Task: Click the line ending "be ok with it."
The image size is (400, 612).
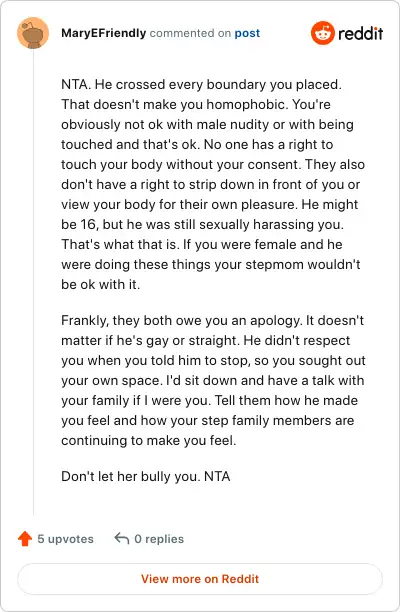Action: point(100,285)
